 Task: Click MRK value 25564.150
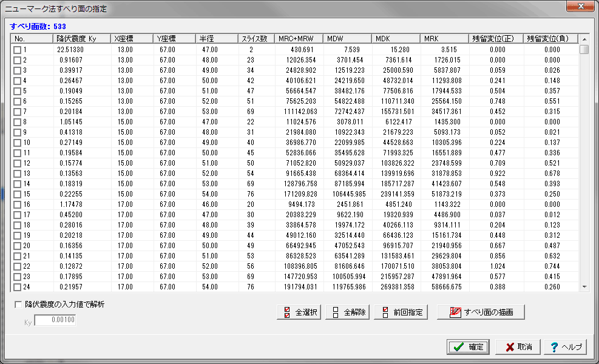[447, 101]
